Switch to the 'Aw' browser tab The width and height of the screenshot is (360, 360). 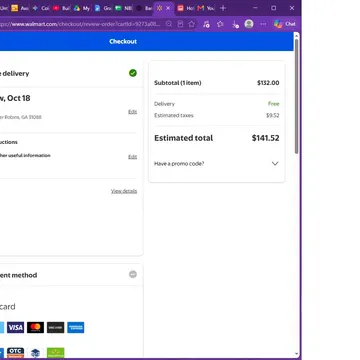pyautogui.click(x=20, y=8)
